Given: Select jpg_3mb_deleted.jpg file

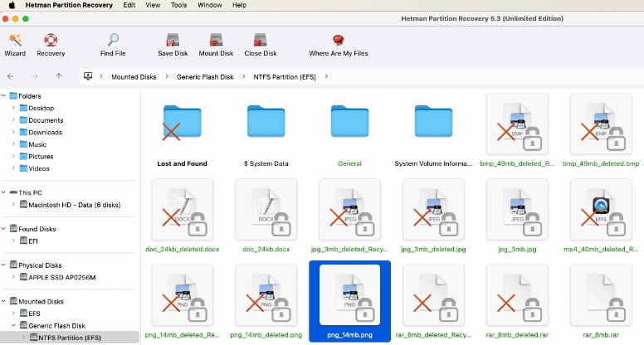Looking at the screenshot, I should point(433,216).
